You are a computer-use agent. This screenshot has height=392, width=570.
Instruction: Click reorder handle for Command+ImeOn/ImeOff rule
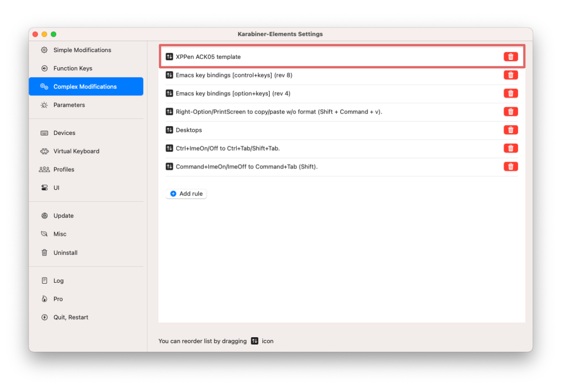169,167
